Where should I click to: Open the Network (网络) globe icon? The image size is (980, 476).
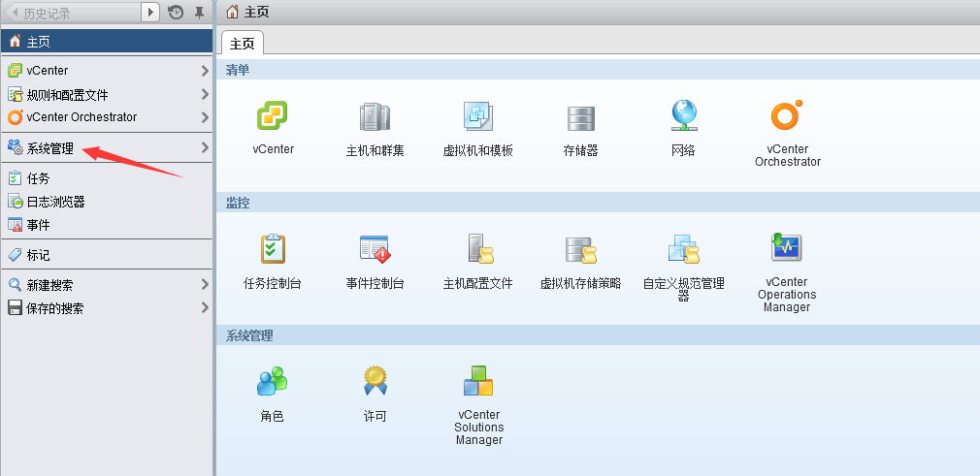coord(684,116)
